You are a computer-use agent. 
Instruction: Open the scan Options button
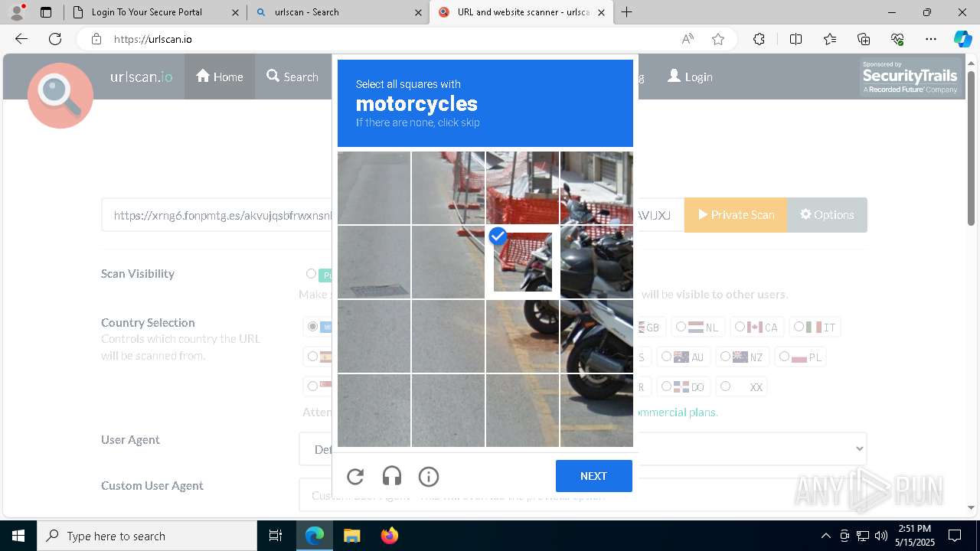[x=827, y=215]
